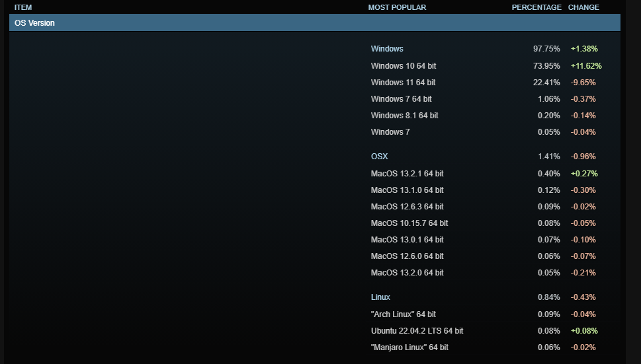Viewport: 641px width, 364px height.
Task: Select the Windows 10 64 bit row label
Action: click(404, 65)
